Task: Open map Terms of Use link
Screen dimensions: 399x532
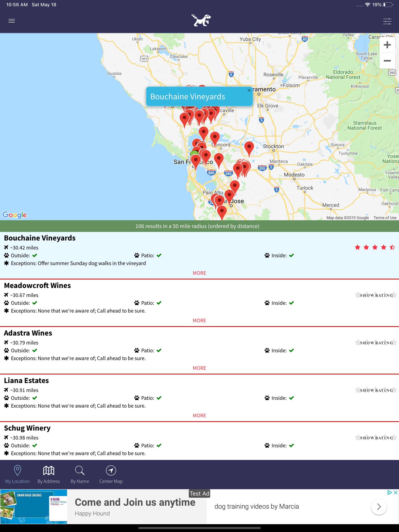Action: (x=385, y=218)
